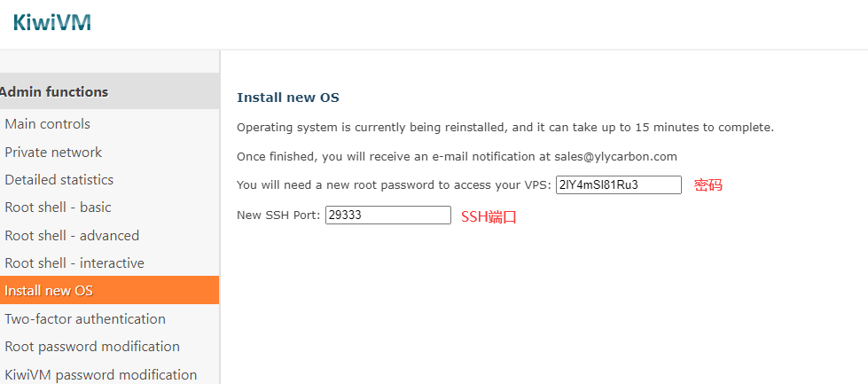Click the 'New SSH Port:' label
This screenshot has height=384, width=868.
278,215
